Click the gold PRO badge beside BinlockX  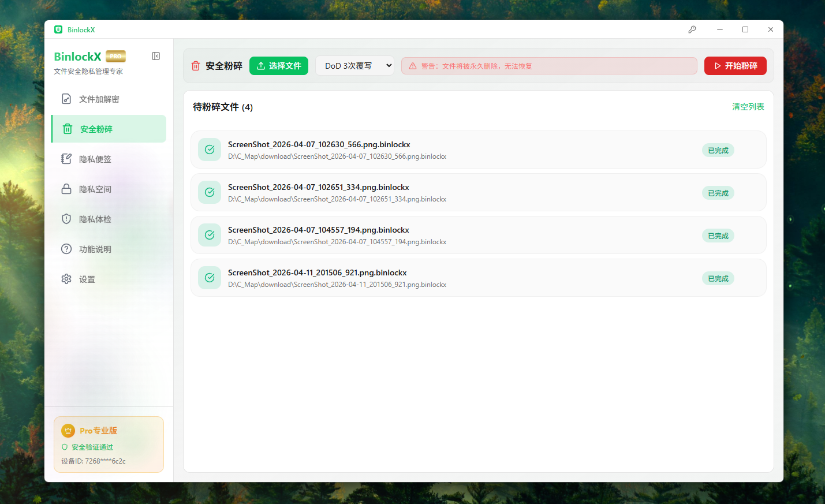[115, 56]
